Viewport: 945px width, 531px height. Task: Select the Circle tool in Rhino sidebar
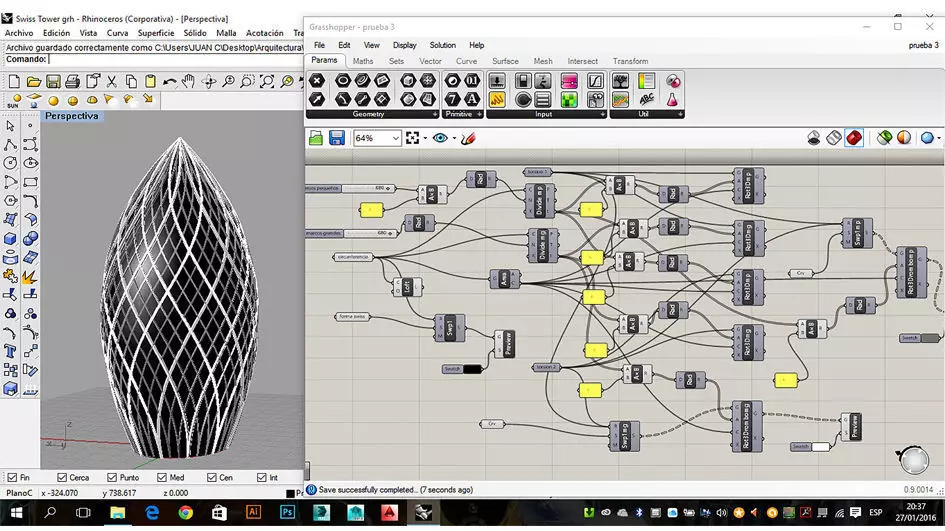[10, 163]
